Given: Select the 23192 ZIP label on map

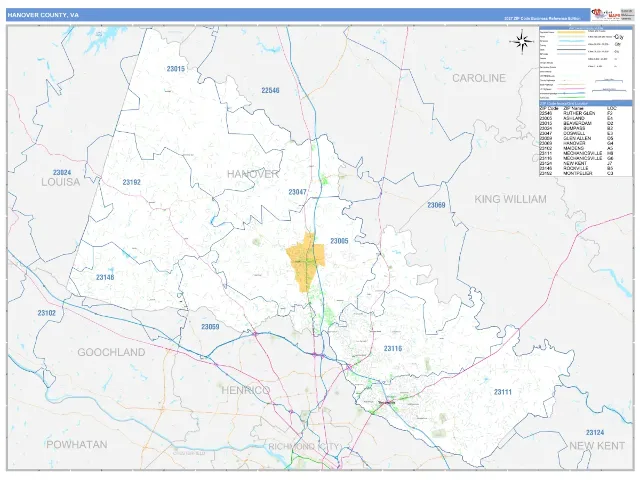Looking at the screenshot, I should coord(131,182).
